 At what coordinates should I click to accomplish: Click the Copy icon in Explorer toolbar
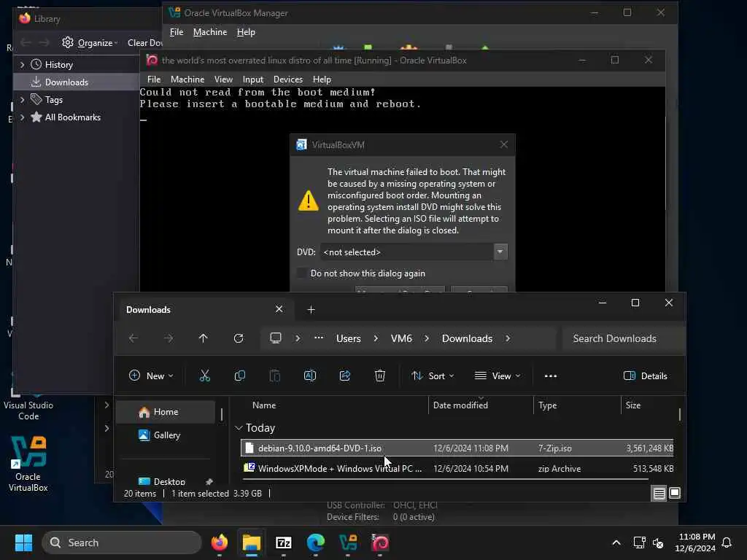point(240,376)
